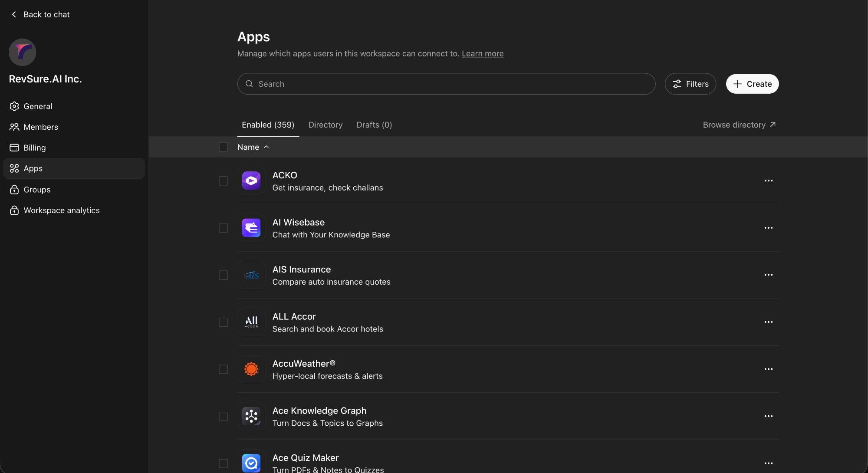The width and height of the screenshot is (868, 473).
Task: Open the AccuWeather® app name
Action: (x=304, y=364)
